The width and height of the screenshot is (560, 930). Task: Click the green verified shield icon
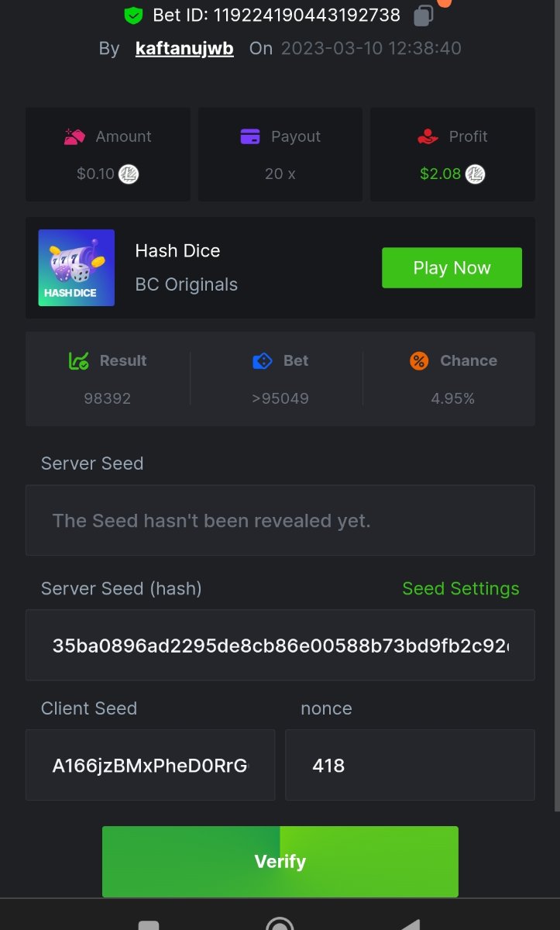pos(133,15)
